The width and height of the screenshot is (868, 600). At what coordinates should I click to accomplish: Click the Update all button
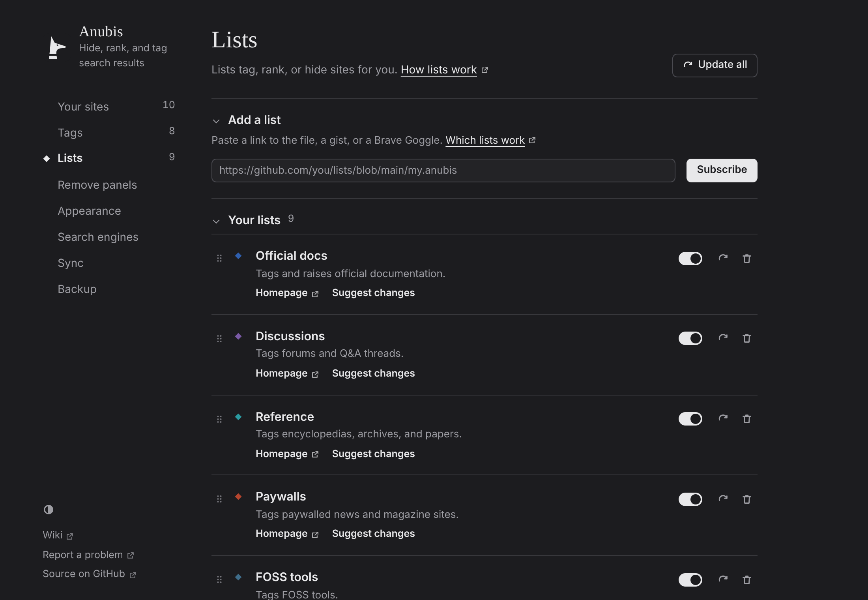(x=715, y=65)
